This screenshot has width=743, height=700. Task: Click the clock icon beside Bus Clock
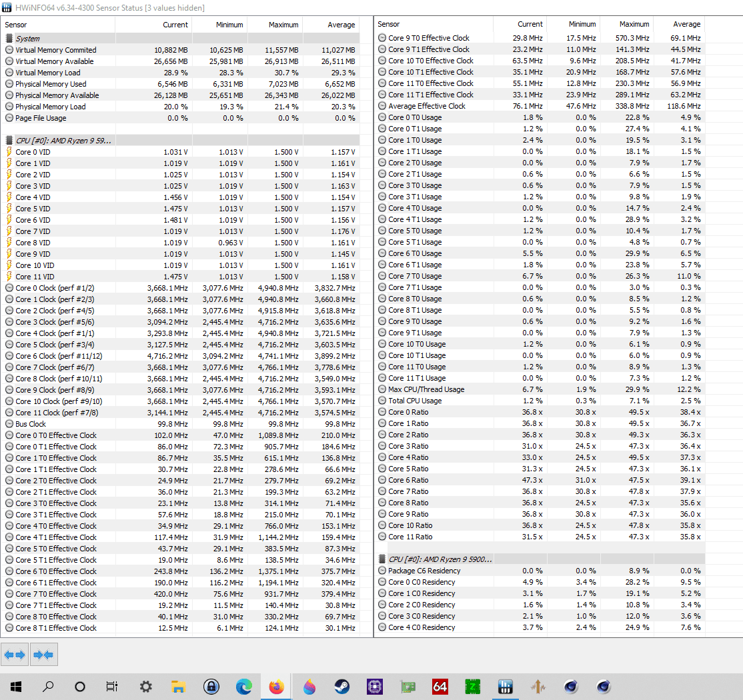9,424
